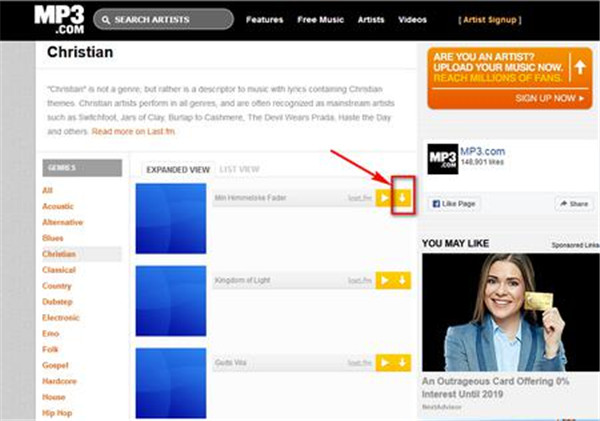Click the Facebook Like Page button
This screenshot has height=421, width=600.
pyautogui.click(x=454, y=204)
